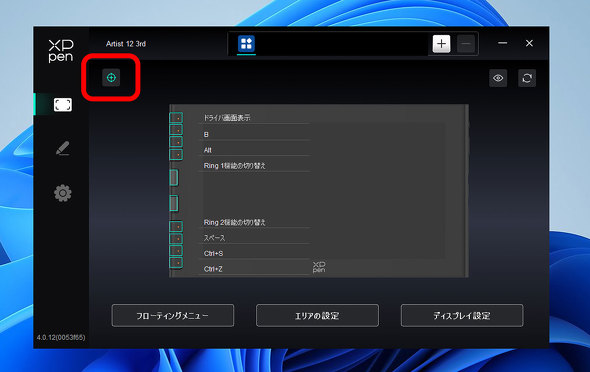Open the ディスプレイ設定 button
Screen dimensions: 590x372
tap(462, 316)
